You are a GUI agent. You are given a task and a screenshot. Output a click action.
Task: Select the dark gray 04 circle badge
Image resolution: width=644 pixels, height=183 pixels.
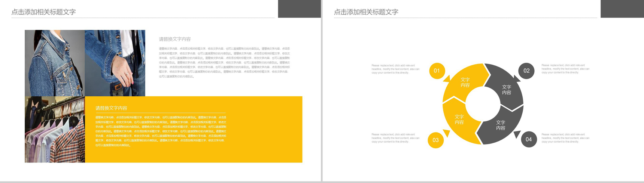[529, 139]
